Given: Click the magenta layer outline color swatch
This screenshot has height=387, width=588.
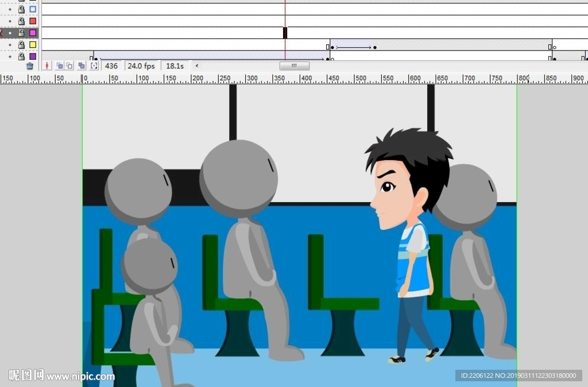Looking at the screenshot, I should pyautogui.click(x=33, y=33).
